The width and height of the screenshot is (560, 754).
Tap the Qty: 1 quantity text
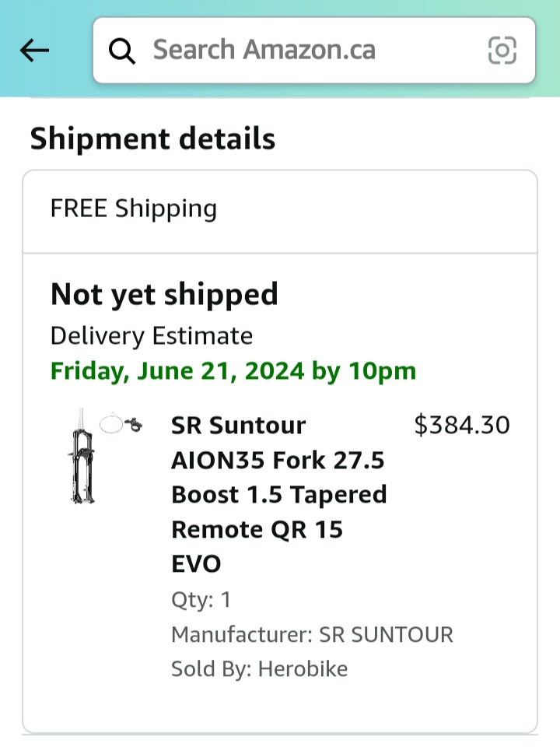tap(199, 600)
